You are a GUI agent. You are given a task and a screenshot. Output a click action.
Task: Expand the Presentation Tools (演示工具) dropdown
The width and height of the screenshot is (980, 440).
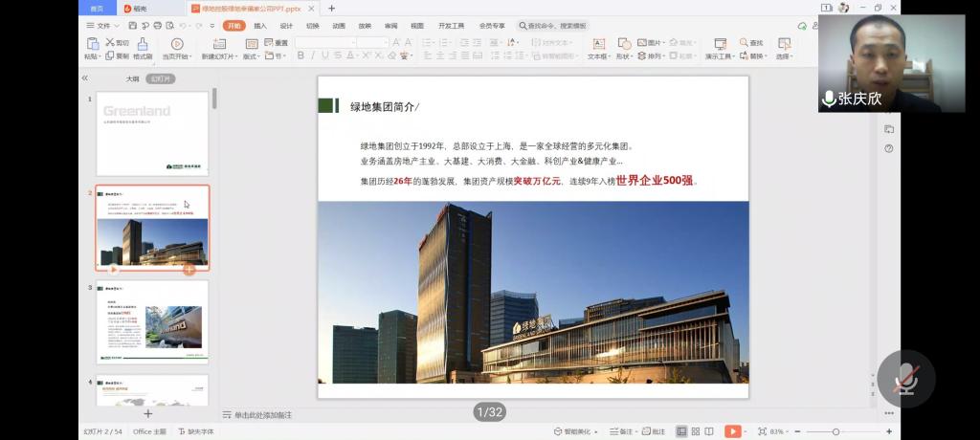point(719,56)
